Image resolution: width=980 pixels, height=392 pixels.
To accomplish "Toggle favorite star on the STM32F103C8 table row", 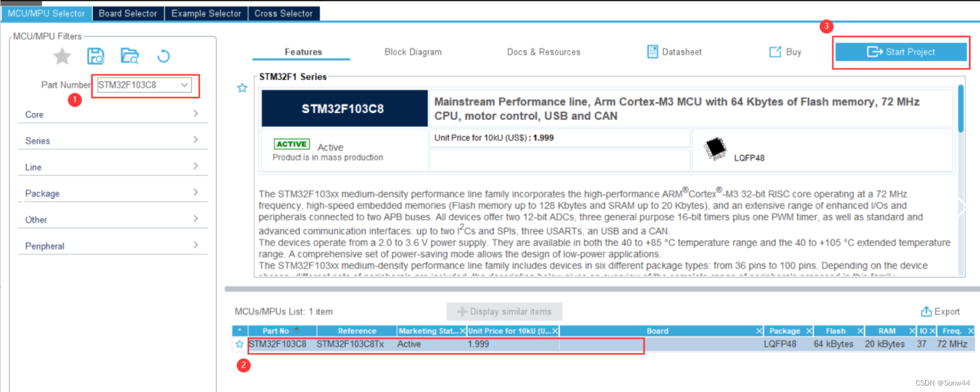I will (239, 344).
